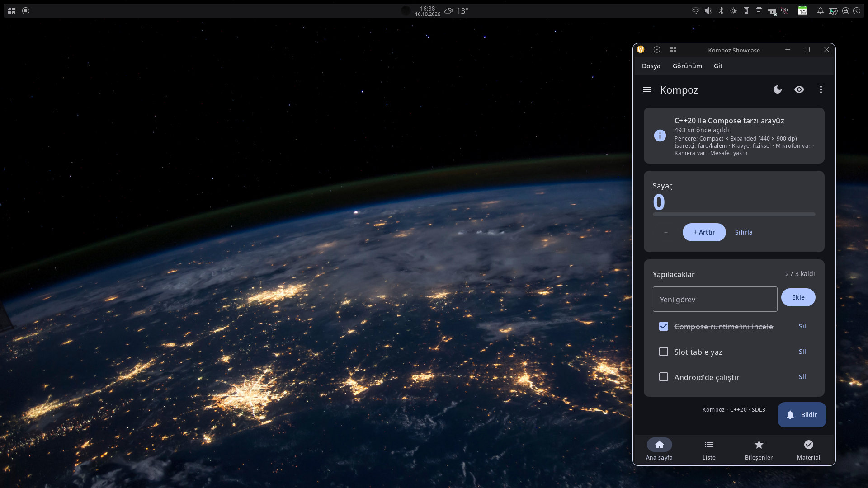Image resolution: width=868 pixels, height=488 pixels.
Task: Check the Slot table yaz task
Action: [x=664, y=352]
